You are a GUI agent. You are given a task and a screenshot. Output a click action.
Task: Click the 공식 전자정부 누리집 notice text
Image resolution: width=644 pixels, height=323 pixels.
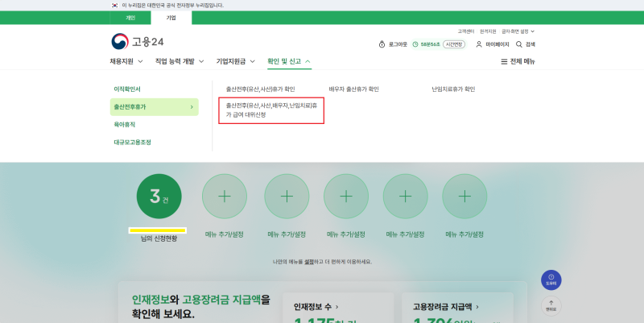coord(173,6)
